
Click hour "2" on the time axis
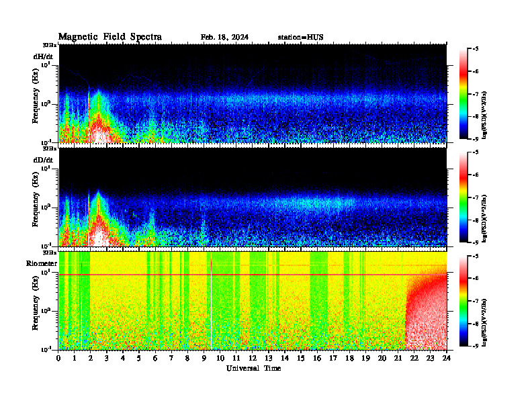point(91,358)
